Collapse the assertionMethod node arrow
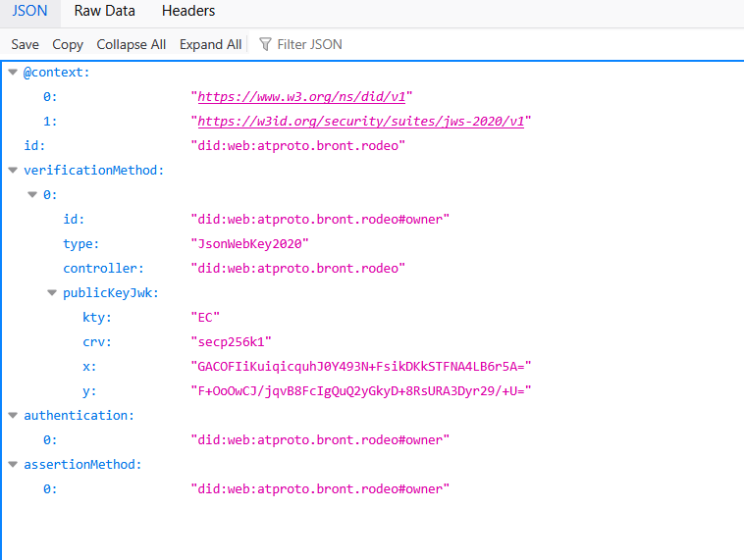This screenshot has width=744, height=560. click(12, 465)
